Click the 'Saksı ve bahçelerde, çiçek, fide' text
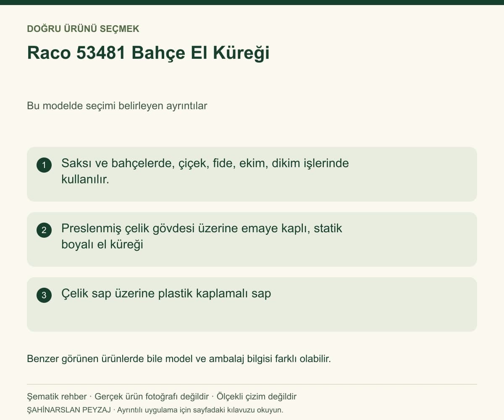 click(x=205, y=171)
